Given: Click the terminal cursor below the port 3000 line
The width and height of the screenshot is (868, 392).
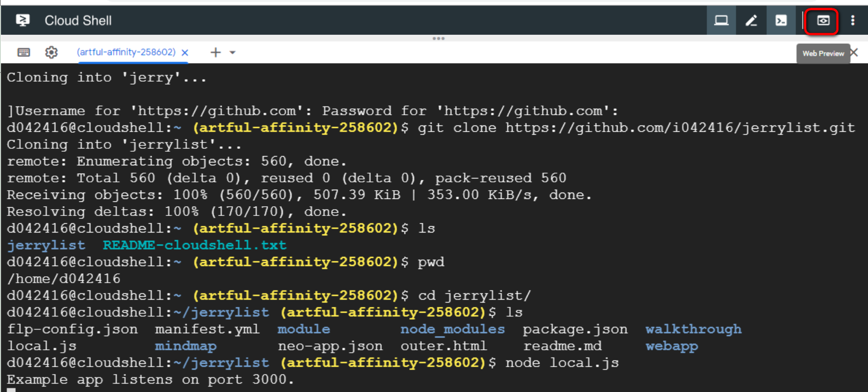Looking at the screenshot, I should [x=11, y=390].
